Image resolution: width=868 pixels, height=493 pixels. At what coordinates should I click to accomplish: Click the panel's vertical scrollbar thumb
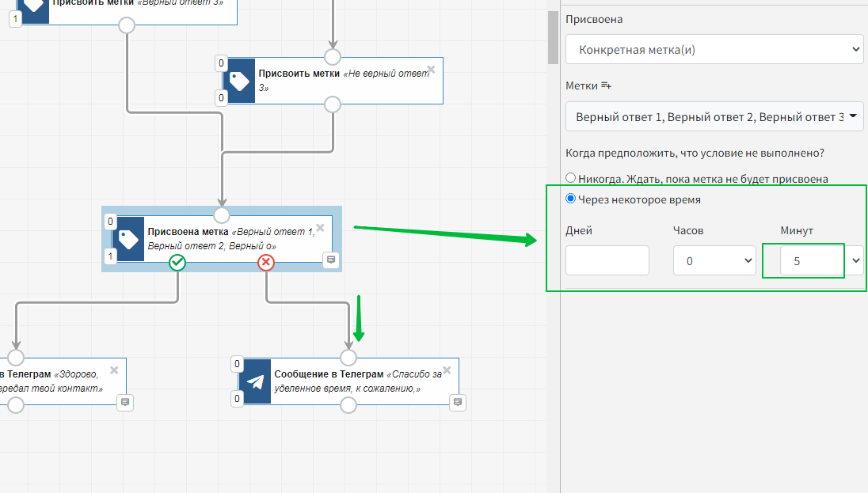[x=554, y=36]
